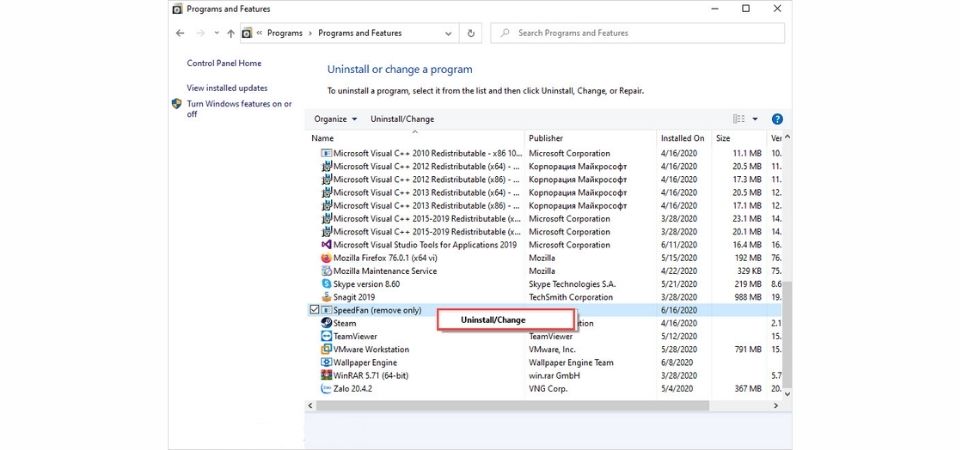Open the Organize dropdown menu
Viewport: 960px width, 450px height.
click(336, 119)
